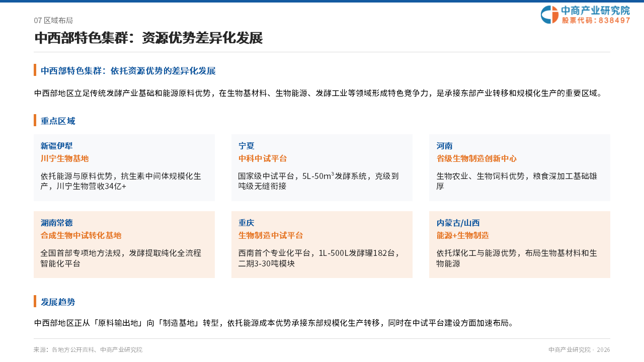Click the 合成生物中试转化基地 subtitle

(x=81, y=235)
